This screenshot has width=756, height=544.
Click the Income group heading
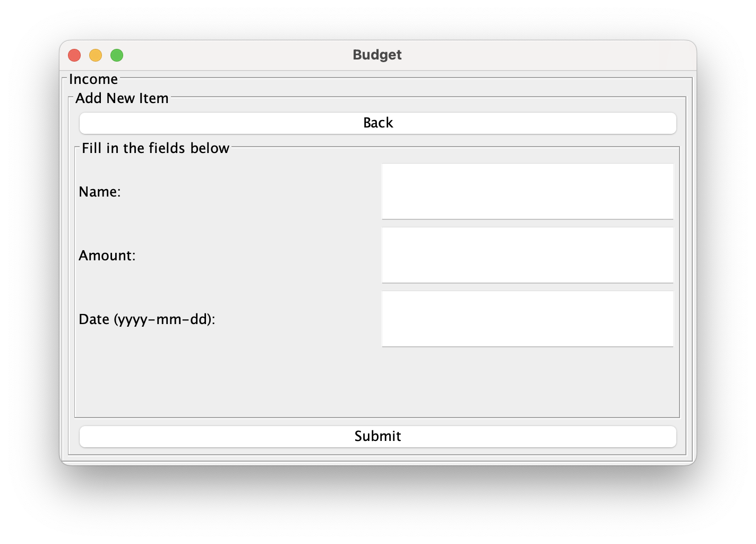click(93, 79)
